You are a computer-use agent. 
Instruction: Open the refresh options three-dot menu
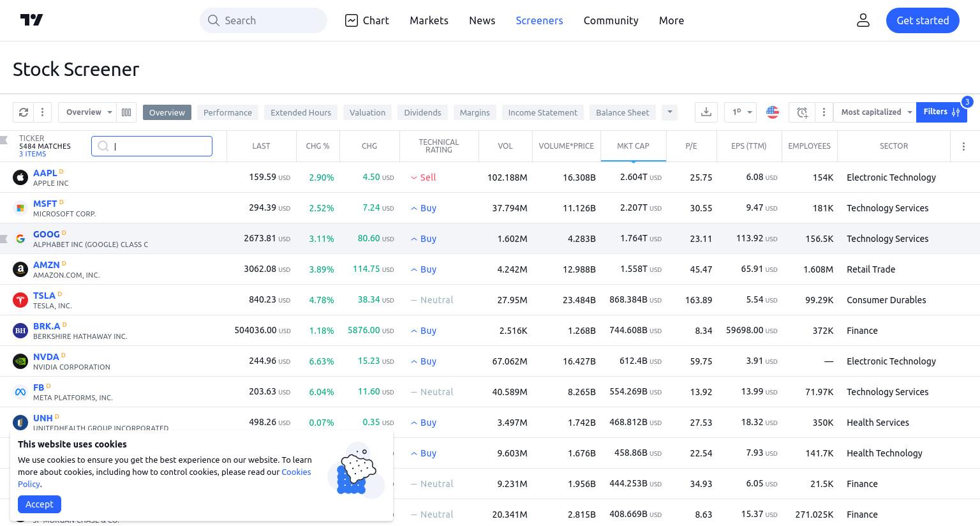click(x=42, y=112)
